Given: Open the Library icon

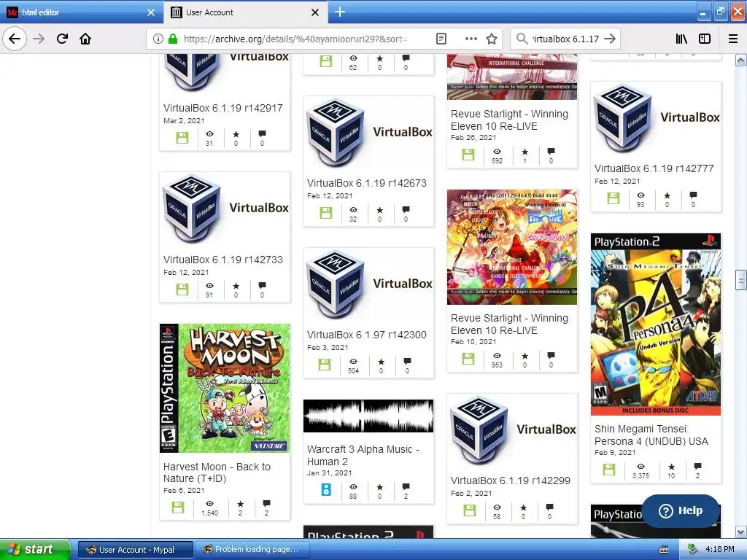Looking at the screenshot, I should [682, 39].
